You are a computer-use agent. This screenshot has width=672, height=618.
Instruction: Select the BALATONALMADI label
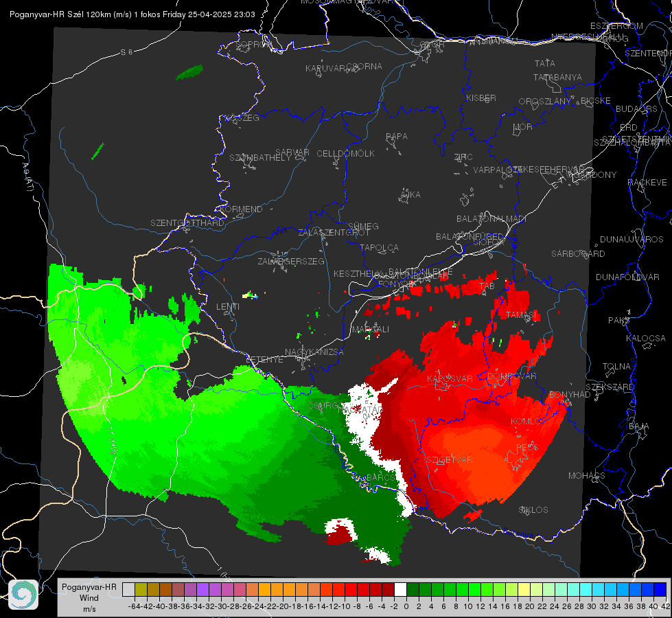491,219
